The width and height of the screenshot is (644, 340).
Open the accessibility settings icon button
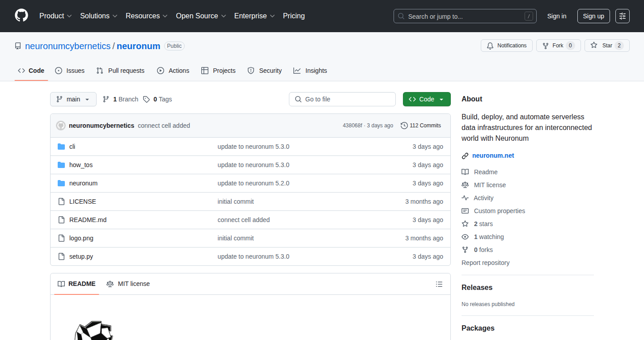(x=623, y=16)
